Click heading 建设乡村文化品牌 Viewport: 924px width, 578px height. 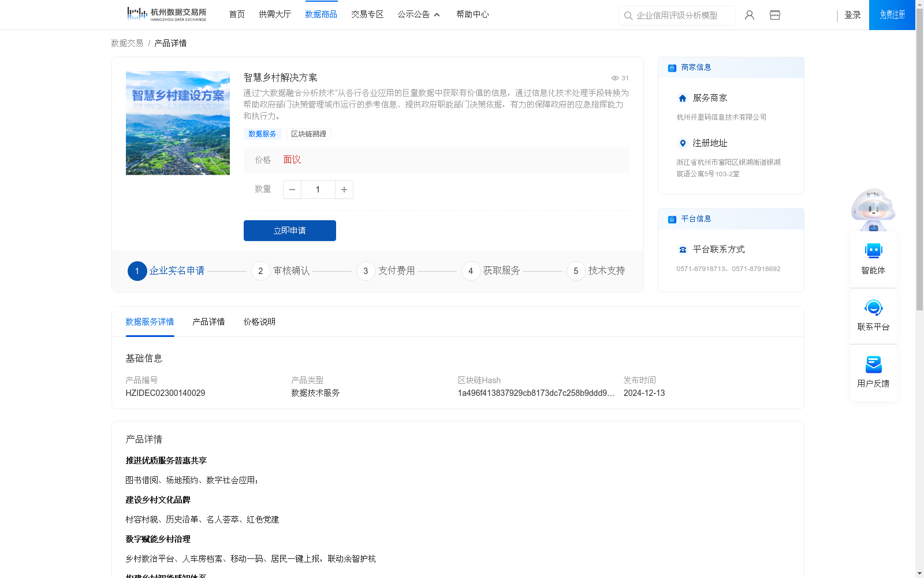click(158, 500)
